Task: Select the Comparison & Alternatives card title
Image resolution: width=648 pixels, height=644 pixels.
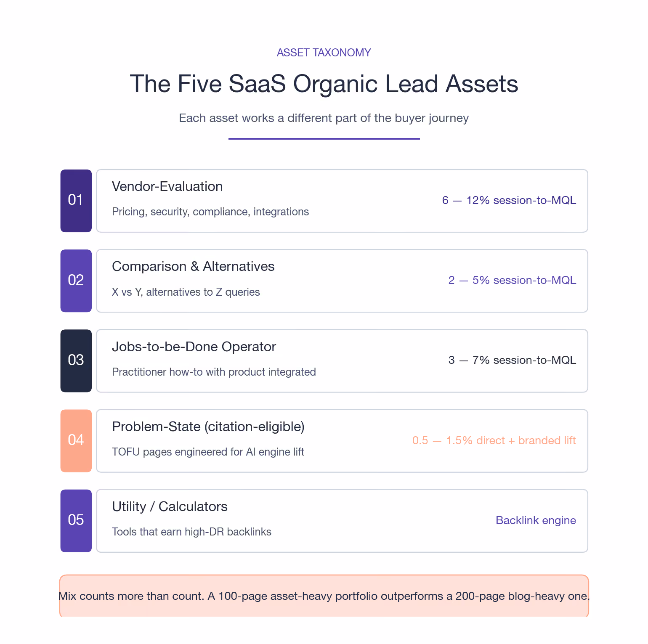Action: click(193, 266)
